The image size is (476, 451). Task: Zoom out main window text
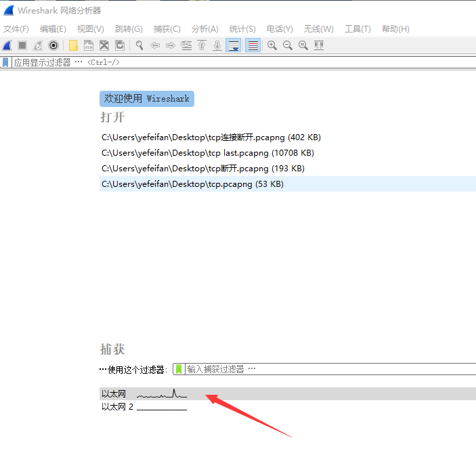click(x=288, y=45)
